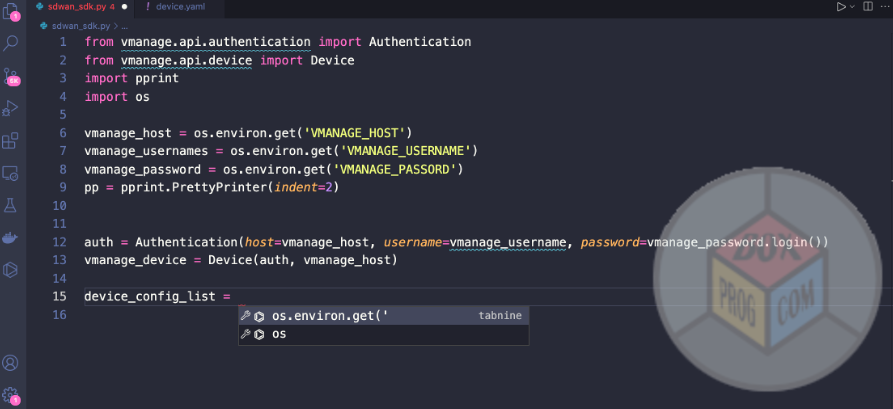Switch to the device.yaml tab
This screenshot has height=409, width=893.
(180, 7)
